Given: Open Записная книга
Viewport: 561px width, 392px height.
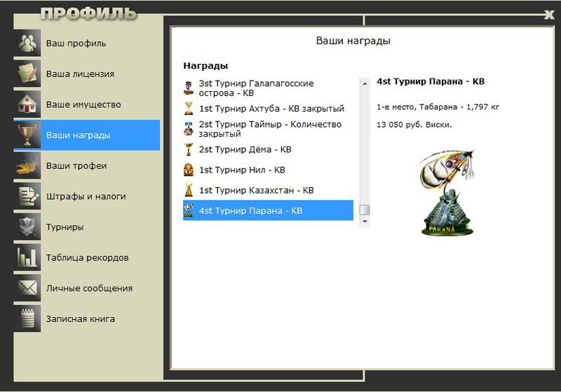Looking at the screenshot, I should coord(86,318).
